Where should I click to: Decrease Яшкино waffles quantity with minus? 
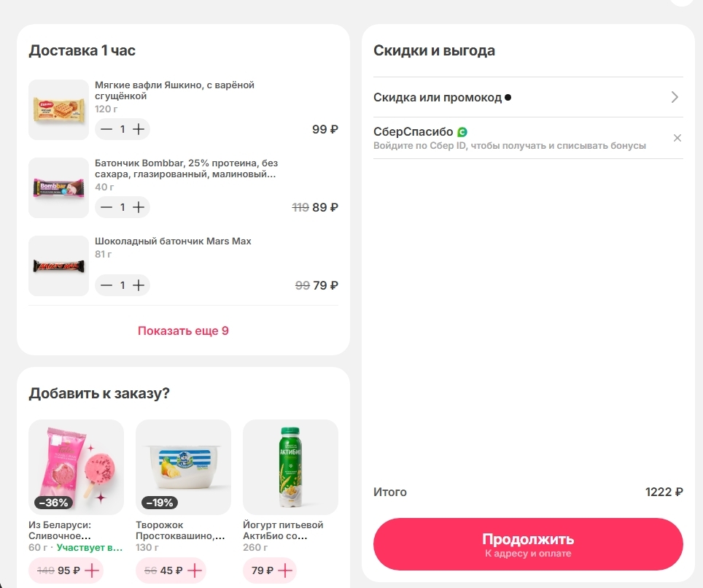(106, 129)
